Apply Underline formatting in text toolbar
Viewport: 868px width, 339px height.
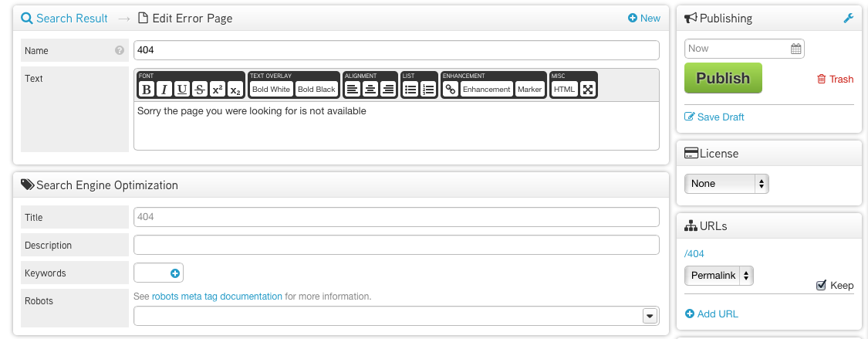click(x=182, y=89)
